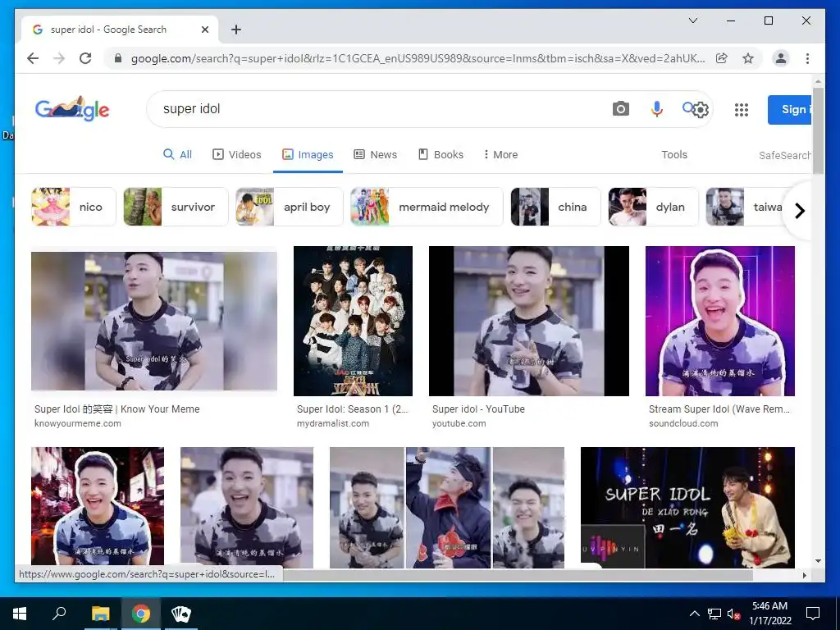Screen dimensions: 840x630
Task: Open the Windows notification center
Action: click(813, 614)
